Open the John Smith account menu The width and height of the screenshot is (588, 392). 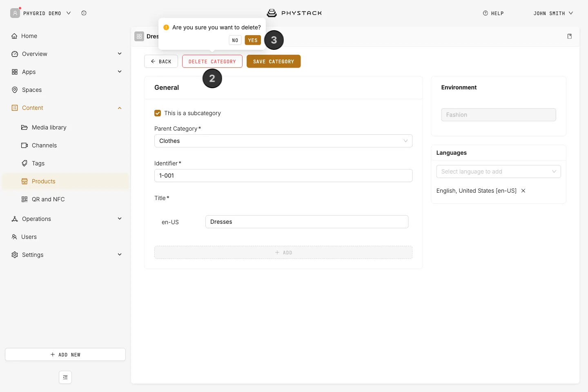pyautogui.click(x=553, y=13)
